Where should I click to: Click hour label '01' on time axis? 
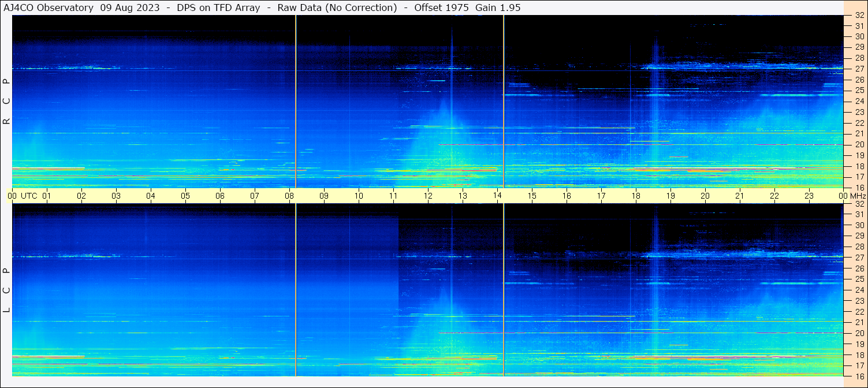[47, 196]
